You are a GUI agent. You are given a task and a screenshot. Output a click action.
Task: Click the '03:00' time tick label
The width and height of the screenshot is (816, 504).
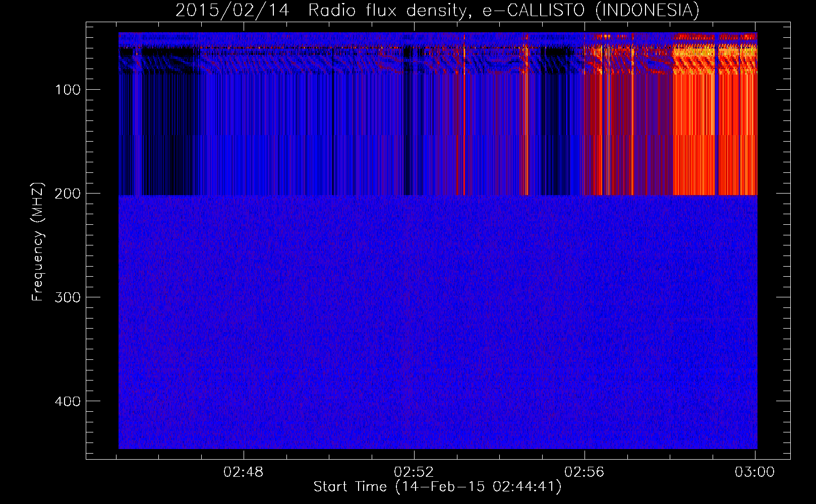[x=755, y=472]
